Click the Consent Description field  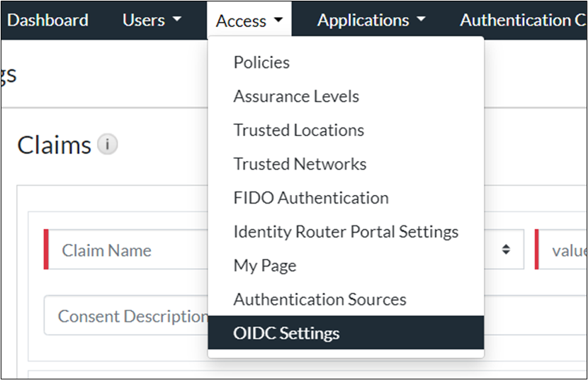(x=128, y=316)
